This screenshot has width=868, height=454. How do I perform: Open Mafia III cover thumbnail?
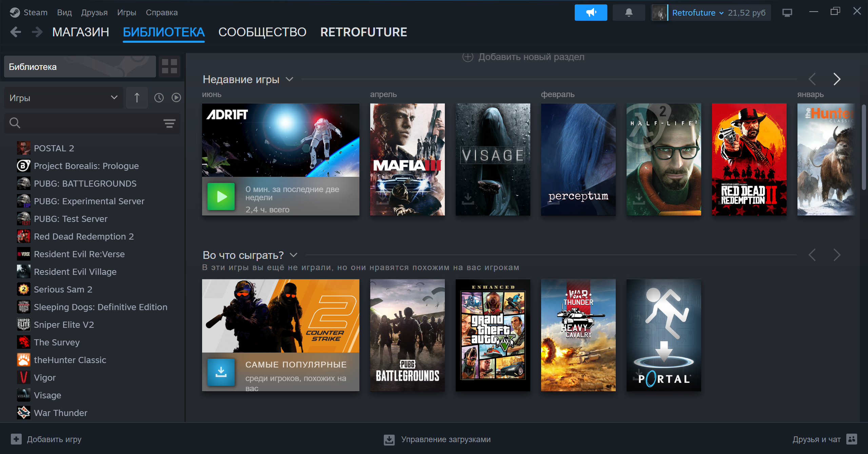408,159
